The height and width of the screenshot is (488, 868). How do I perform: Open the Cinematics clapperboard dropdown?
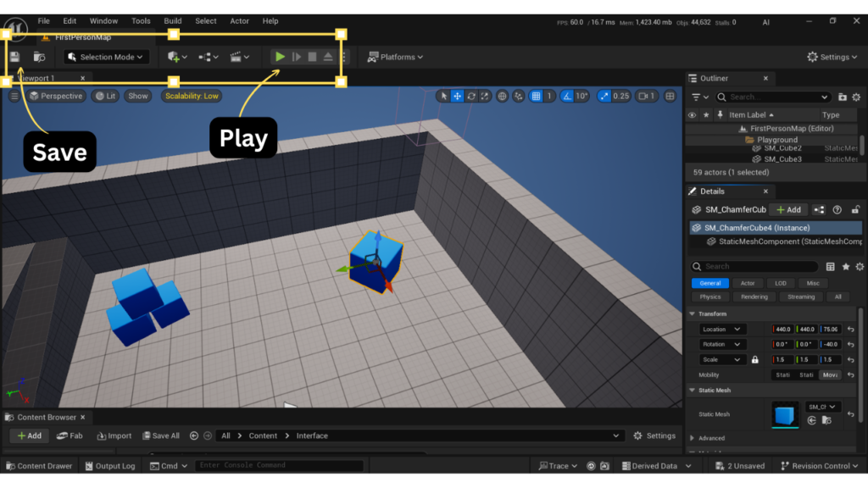[239, 57]
